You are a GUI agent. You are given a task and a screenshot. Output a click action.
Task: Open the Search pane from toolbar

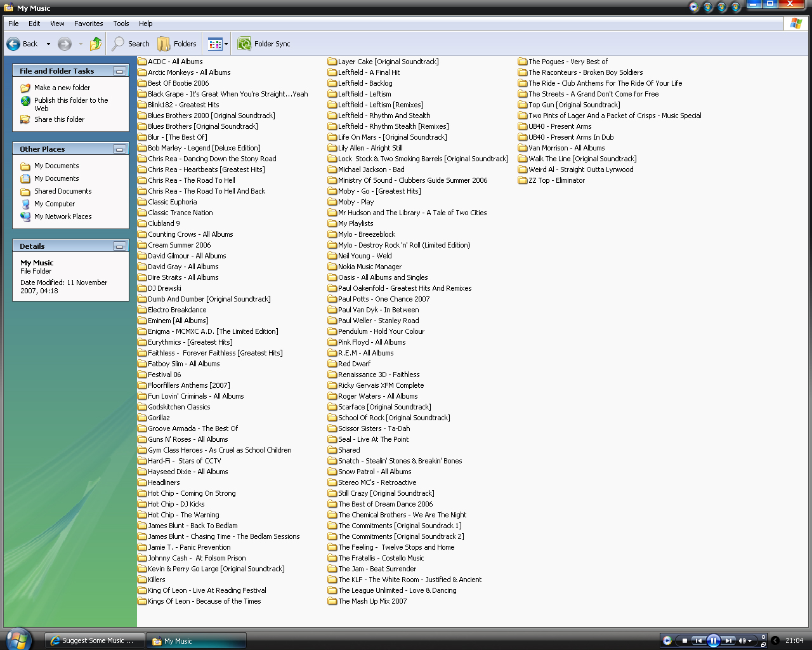point(131,44)
